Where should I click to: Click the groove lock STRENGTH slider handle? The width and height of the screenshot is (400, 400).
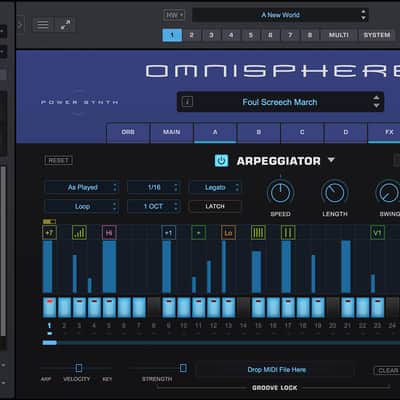pyautogui.click(x=183, y=368)
